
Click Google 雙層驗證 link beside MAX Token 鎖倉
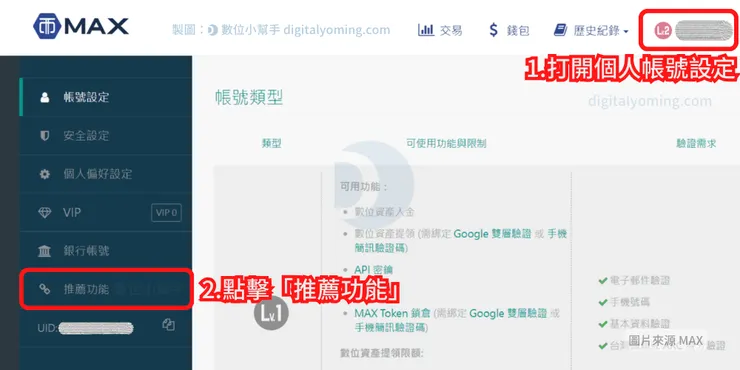pyautogui.click(x=508, y=313)
